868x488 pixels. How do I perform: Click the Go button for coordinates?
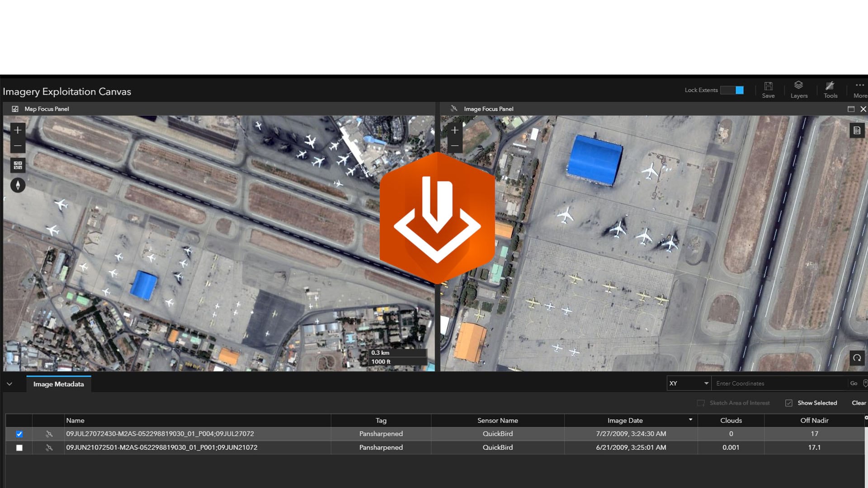[x=854, y=383]
